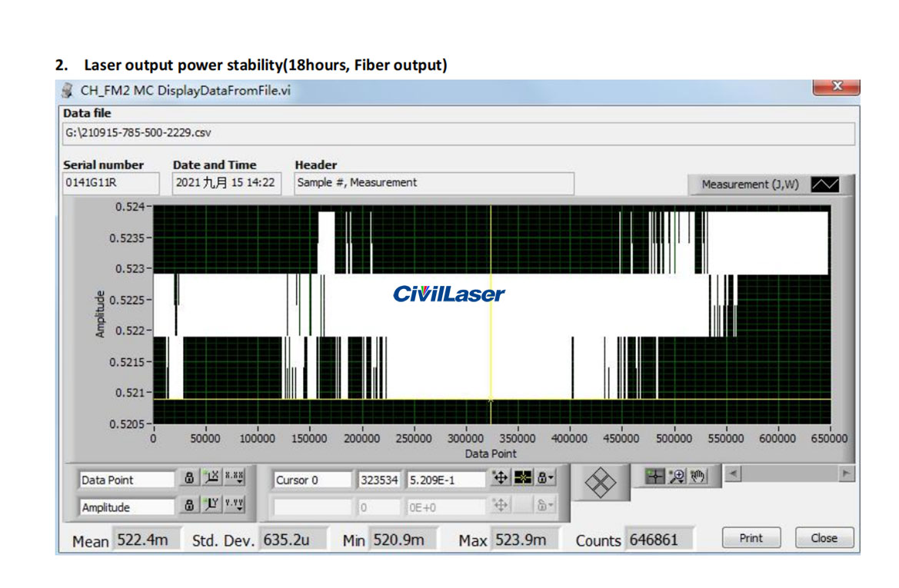Viewport: 899px width, 588px height.
Task: Click the Close button
Action: click(824, 538)
